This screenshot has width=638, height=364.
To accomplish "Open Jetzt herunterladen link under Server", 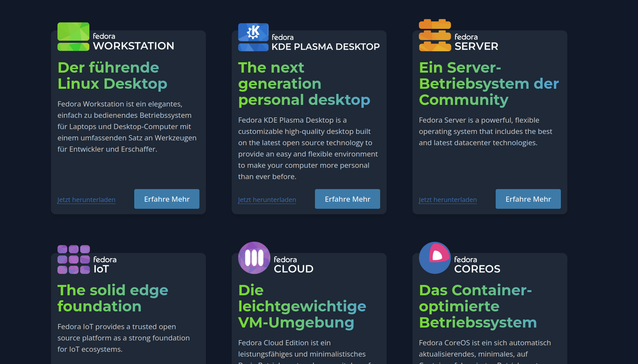I will (448, 200).
